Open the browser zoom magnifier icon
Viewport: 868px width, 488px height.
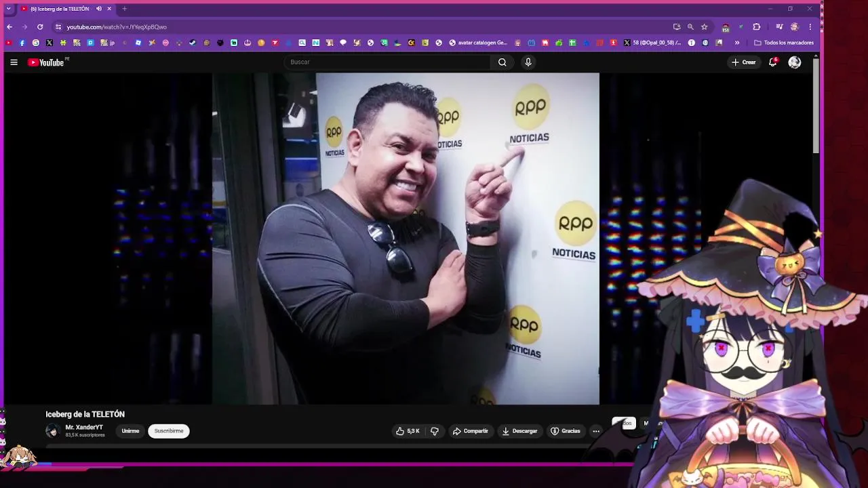(x=690, y=27)
